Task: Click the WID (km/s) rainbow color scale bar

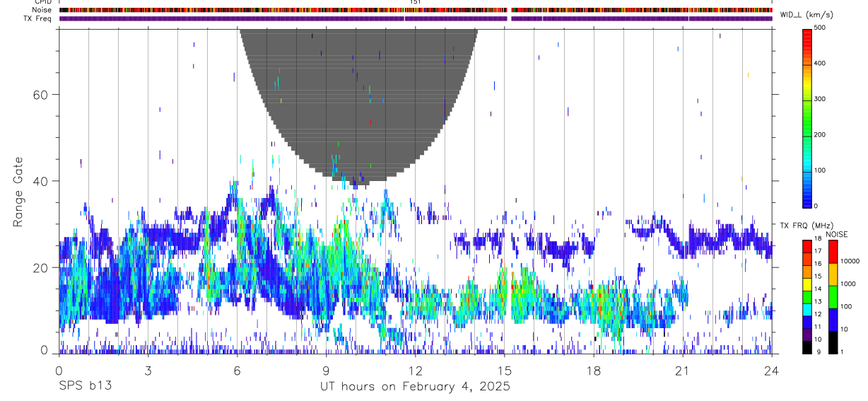Action: click(x=807, y=117)
